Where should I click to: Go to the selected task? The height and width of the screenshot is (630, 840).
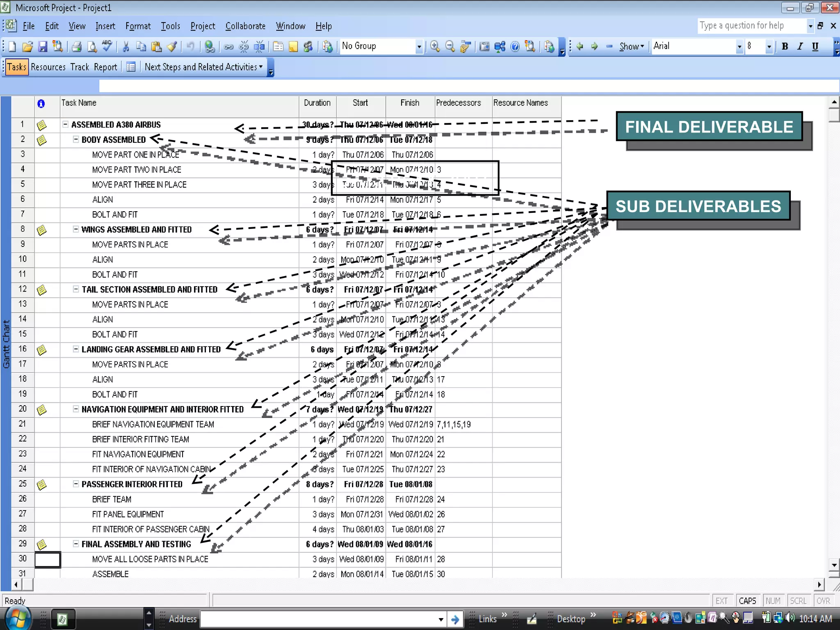point(465,47)
